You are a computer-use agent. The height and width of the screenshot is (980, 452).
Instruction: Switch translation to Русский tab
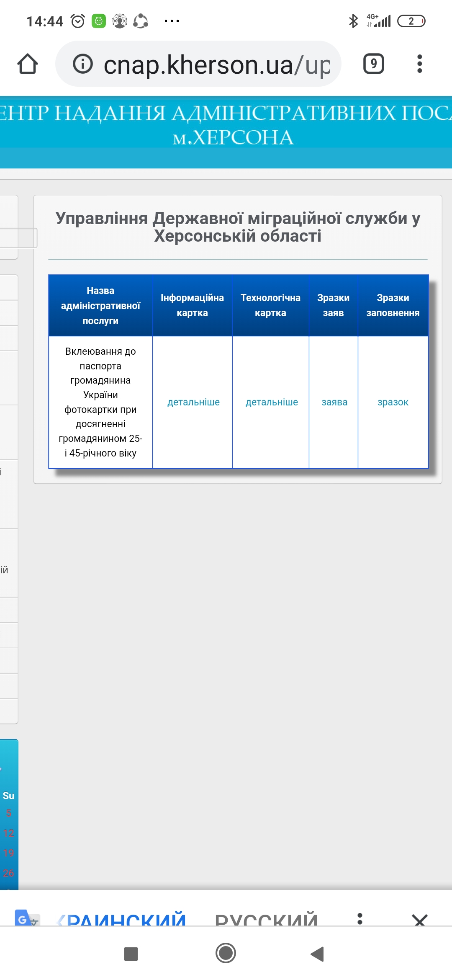tap(266, 919)
